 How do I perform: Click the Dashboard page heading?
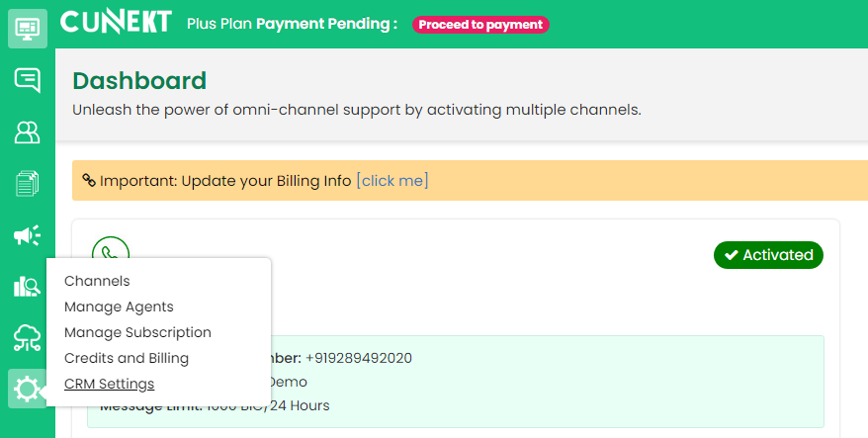[139, 81]
